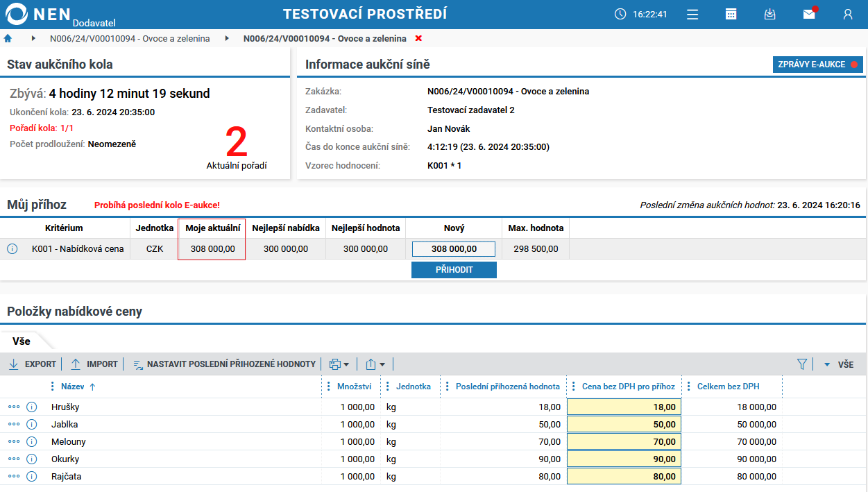Click the Max. hodnota value 298 500,00
This screenshot has width=868, height=492.
coord(536,248)
